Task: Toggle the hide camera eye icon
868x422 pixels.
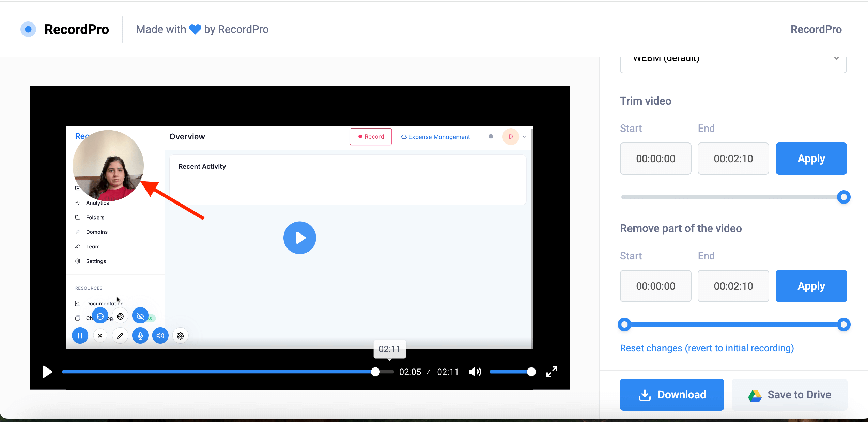Action: (140, 316)
